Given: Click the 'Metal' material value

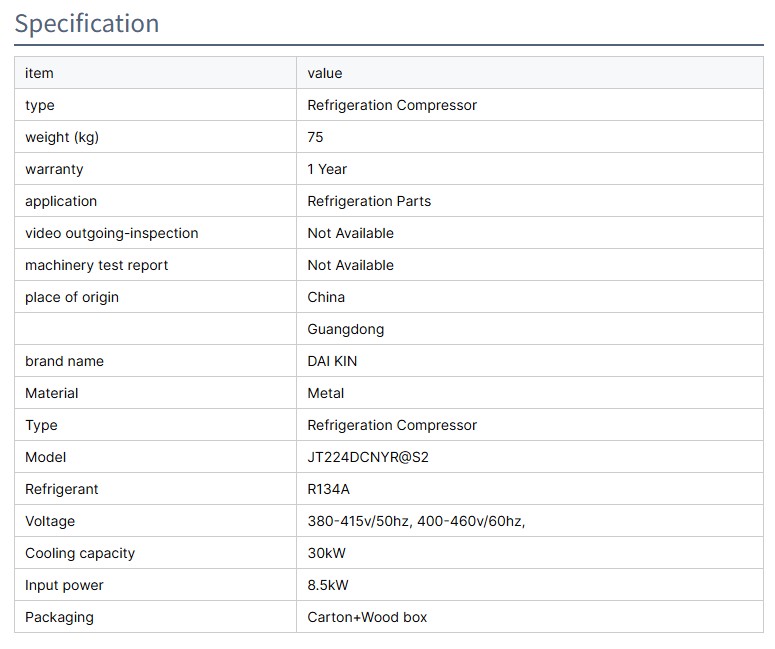Looking at the screenshot, I should click(x=326, y=393).
